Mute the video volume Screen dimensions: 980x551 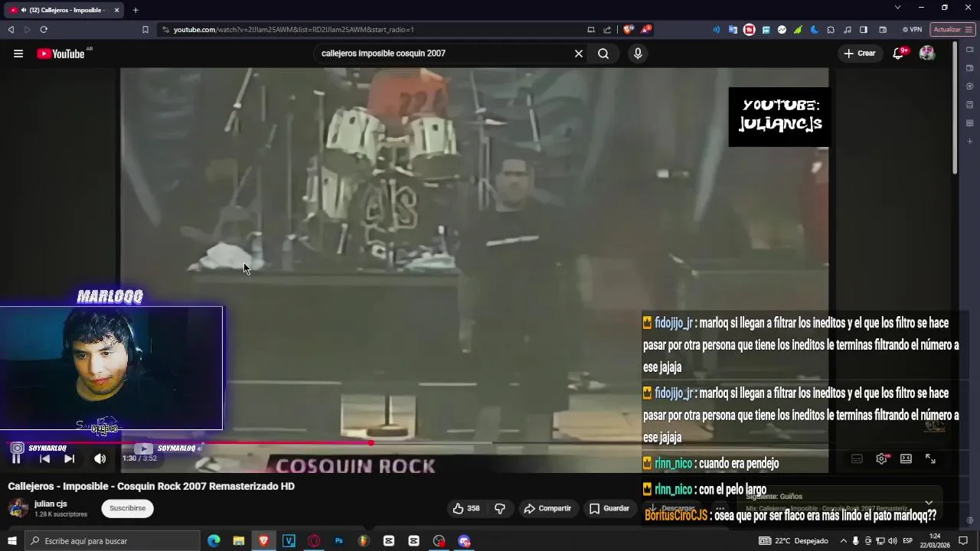[100, 458]
